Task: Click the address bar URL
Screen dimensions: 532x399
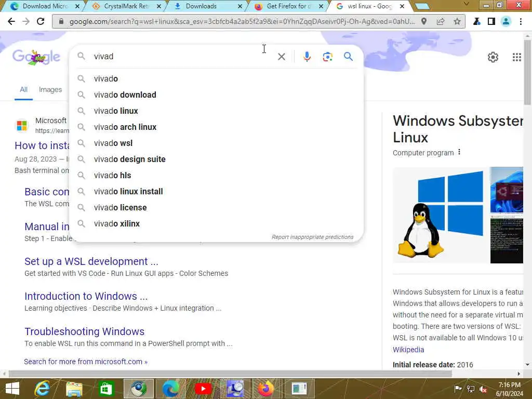Action: click(242, 21)
